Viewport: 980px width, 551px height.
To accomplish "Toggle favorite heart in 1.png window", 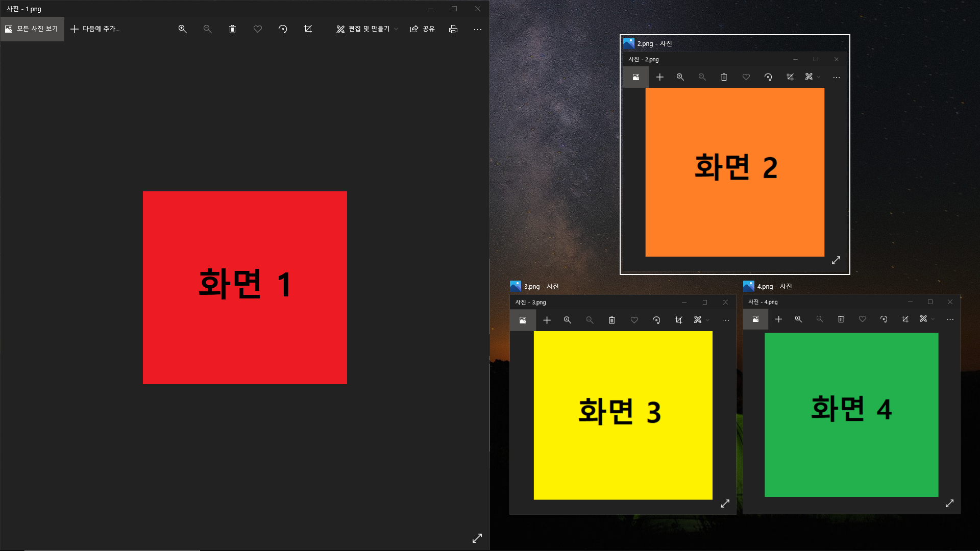I will coord(258,29).
